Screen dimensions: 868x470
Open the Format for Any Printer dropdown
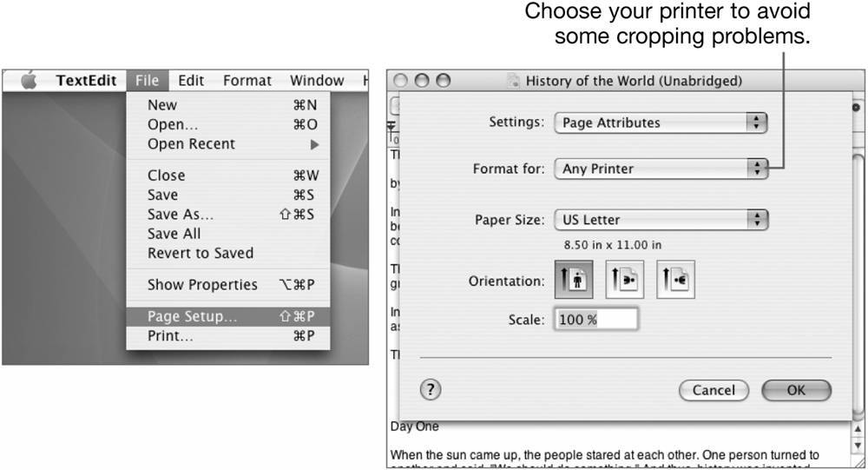click(661, 169)
